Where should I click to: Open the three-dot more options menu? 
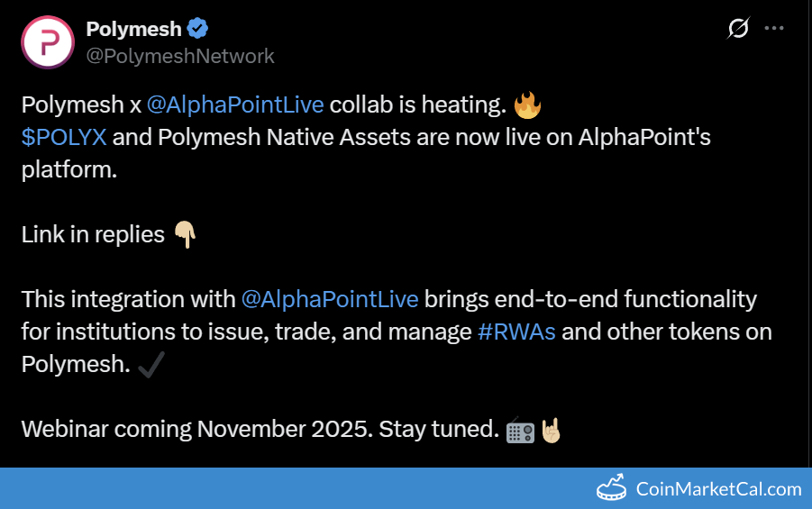coord(774,29)
